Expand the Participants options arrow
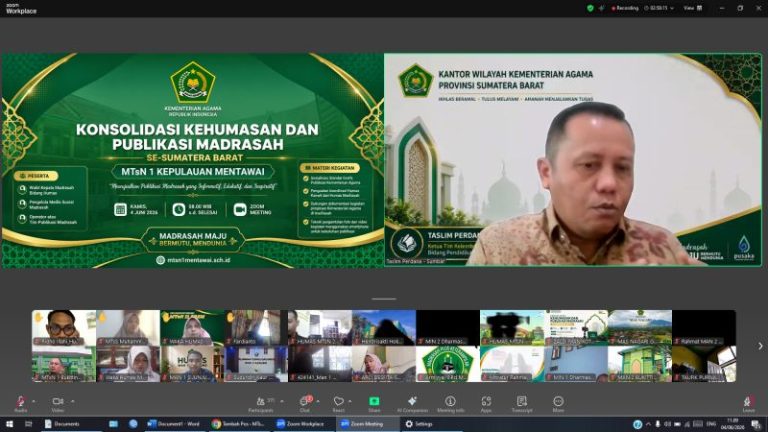The image size is (768, 432). (282, 401)
